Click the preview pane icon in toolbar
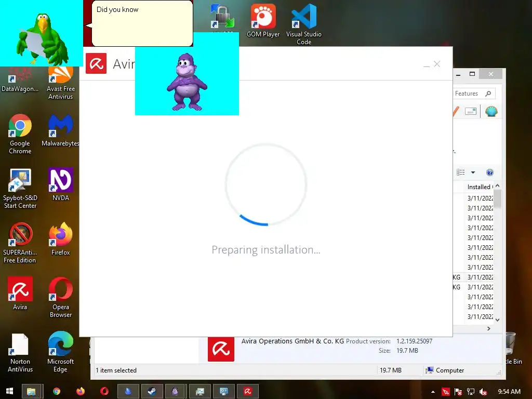The height and width of the screenshot is (399, 532). [x=471, y=111]
